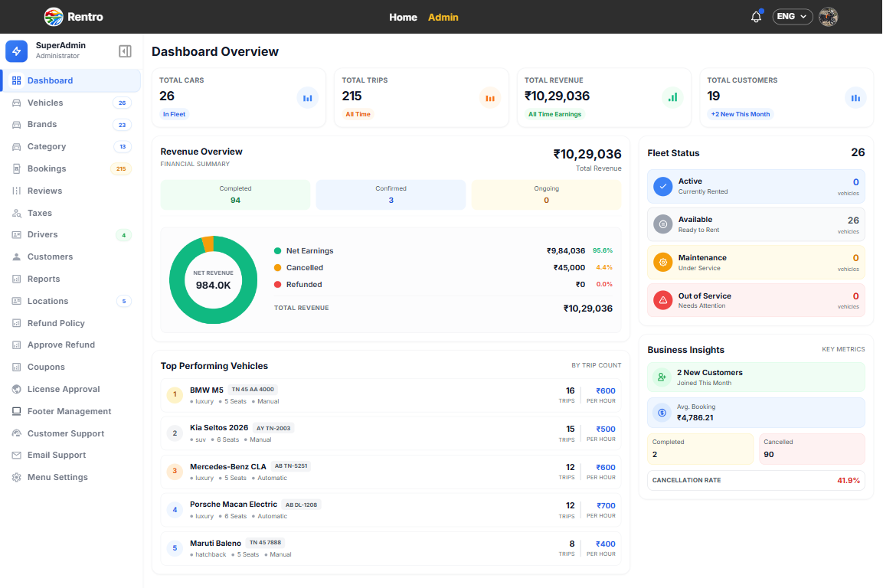Click the Brands count badge 23

pos(123,125)
